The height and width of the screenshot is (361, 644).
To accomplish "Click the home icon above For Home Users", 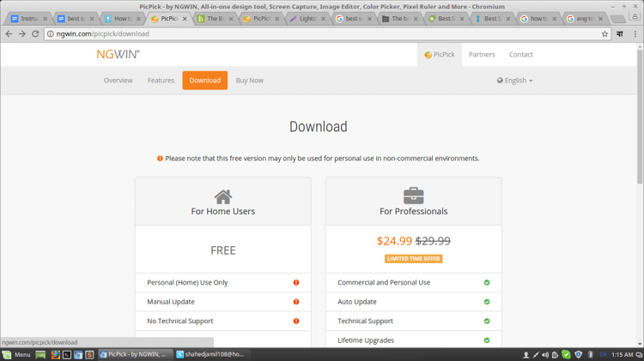I will point(223,196).
